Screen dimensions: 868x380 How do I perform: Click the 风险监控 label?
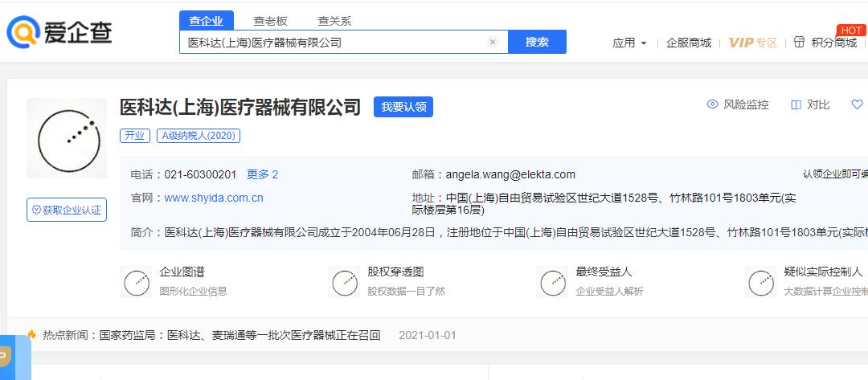pos(746,104)
